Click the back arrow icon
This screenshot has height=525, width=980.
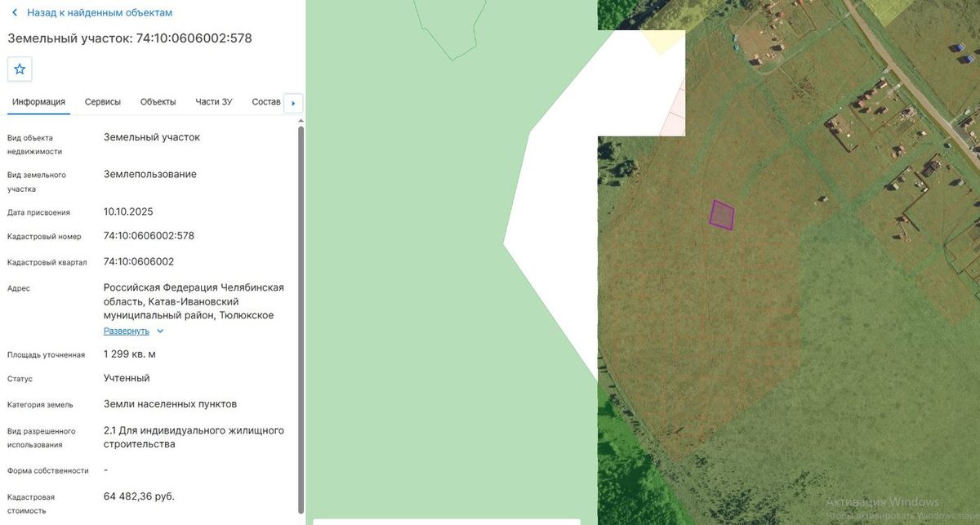[15, 13]
